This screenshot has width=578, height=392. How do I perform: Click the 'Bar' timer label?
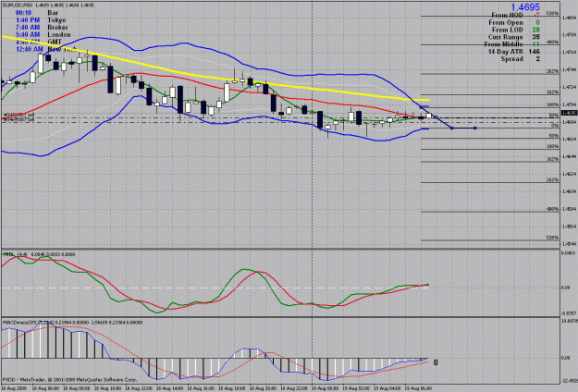coord(53,13)
